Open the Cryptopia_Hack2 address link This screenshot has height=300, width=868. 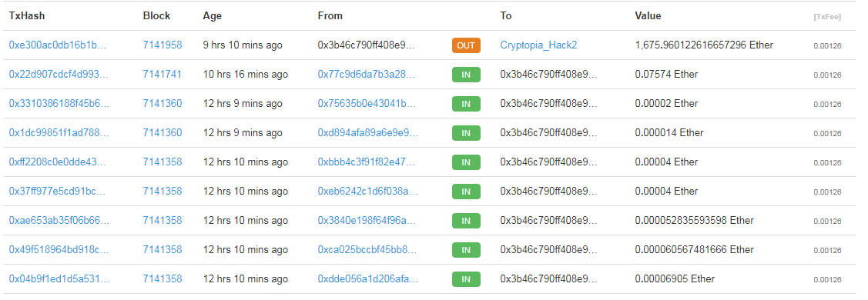click(538, 45)
